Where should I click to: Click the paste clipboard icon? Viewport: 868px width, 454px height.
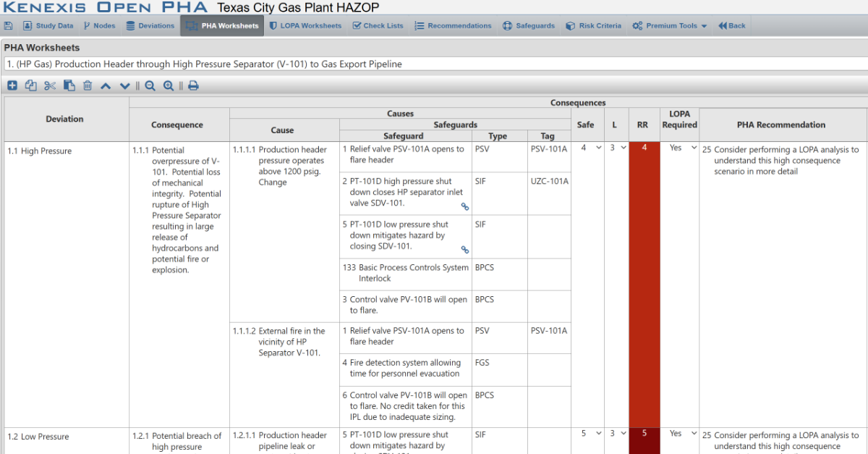69,85
